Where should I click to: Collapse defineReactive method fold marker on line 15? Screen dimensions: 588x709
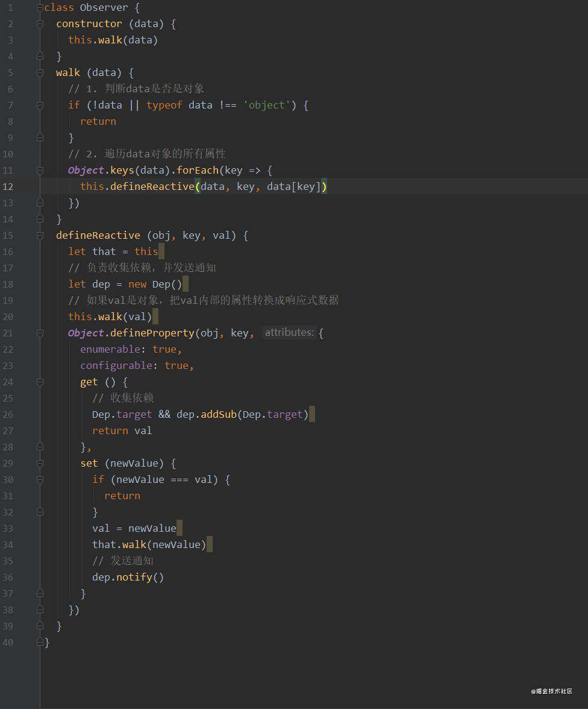click(40, 236)
